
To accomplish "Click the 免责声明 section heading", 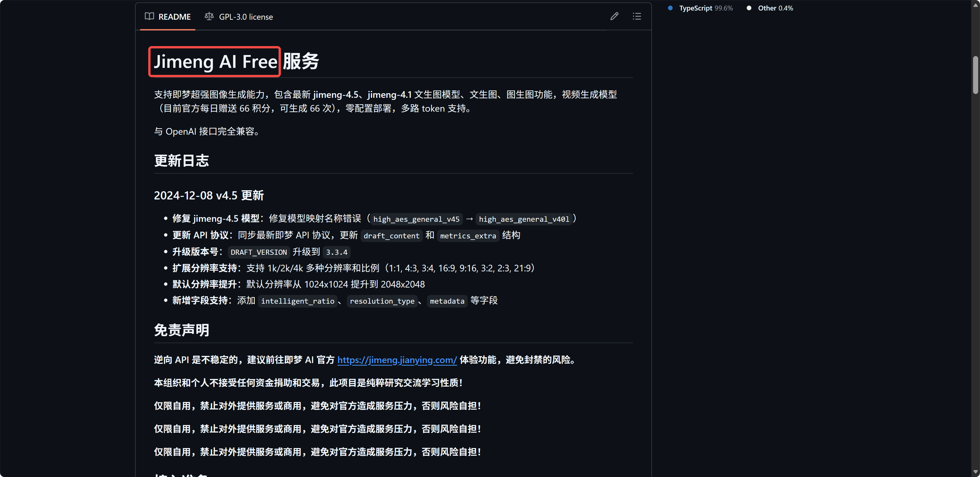I will pos(181,330).
